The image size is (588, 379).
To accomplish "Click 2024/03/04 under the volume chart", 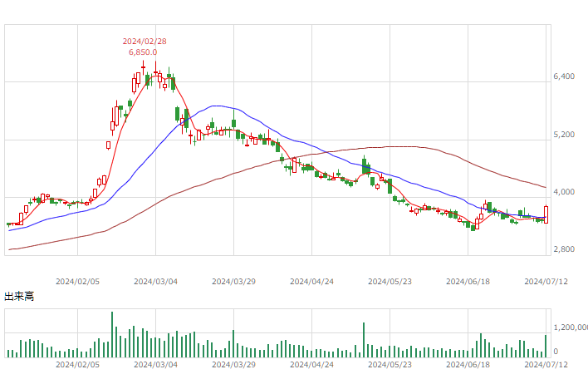I will pos(155,365).
